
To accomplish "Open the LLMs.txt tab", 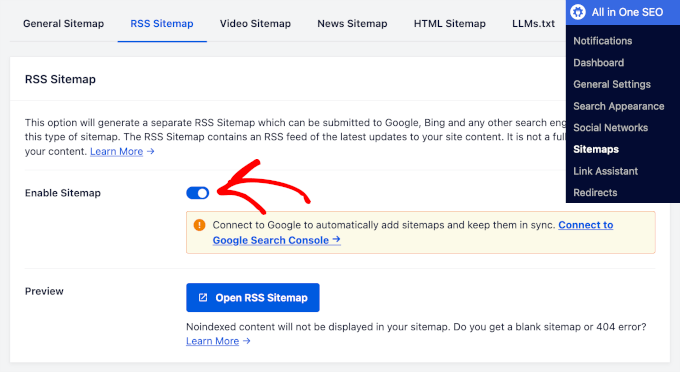I will tap(533, 24).
